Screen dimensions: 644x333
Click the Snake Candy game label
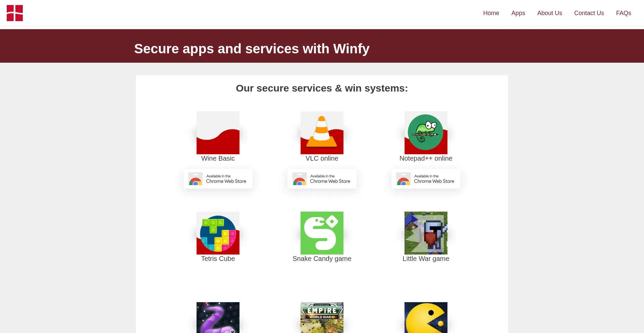[x=322, y=259]
